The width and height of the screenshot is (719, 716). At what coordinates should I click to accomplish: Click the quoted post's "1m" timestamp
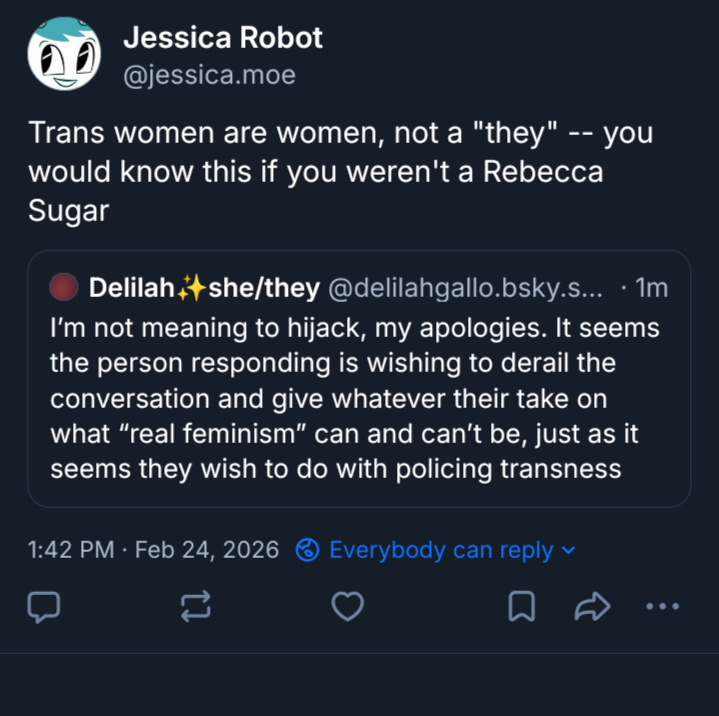(651, 289)
